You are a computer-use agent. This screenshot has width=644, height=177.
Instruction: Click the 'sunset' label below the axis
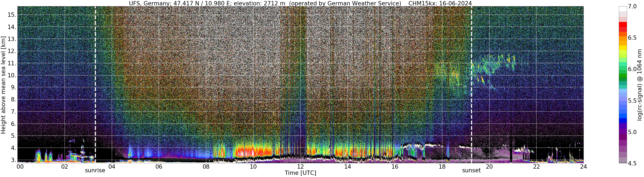click(x=471, y=171)
